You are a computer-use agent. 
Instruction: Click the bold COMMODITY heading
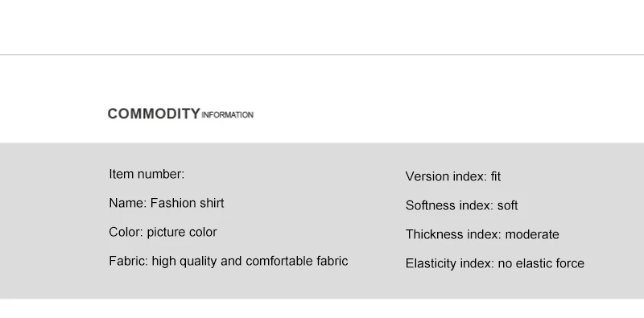[154, 114]
